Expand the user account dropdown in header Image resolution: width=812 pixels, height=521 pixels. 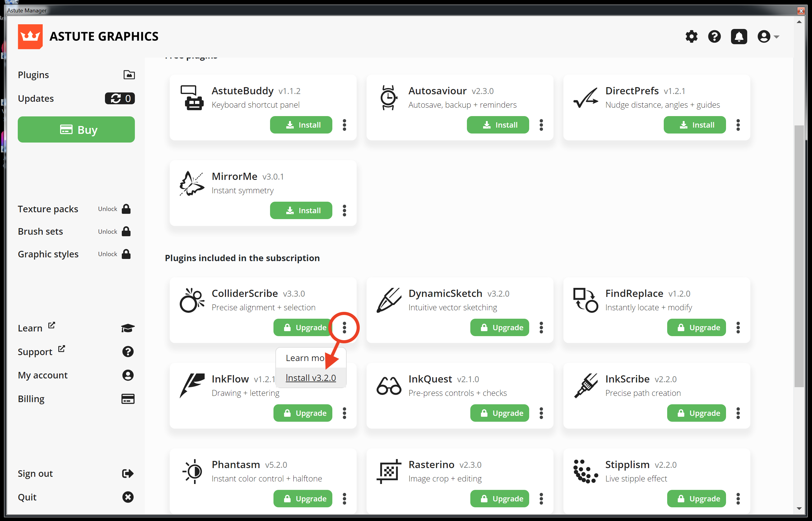click(768, 36)
